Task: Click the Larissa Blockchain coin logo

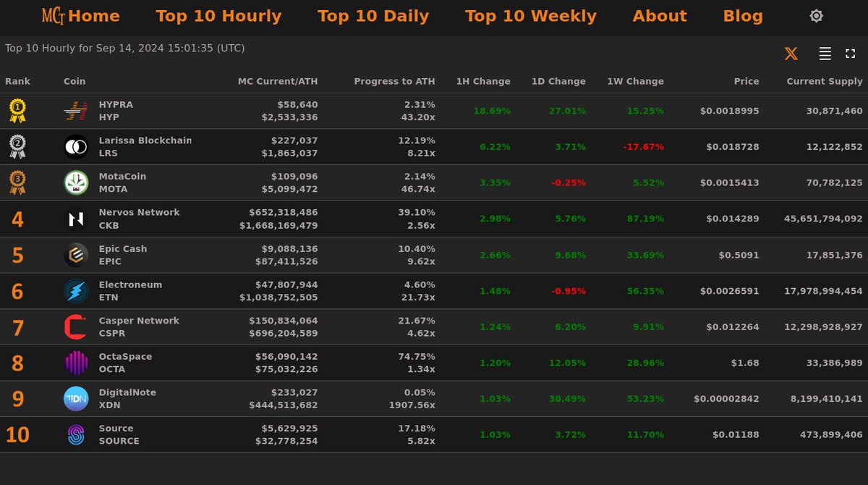Action: [76, 147]
